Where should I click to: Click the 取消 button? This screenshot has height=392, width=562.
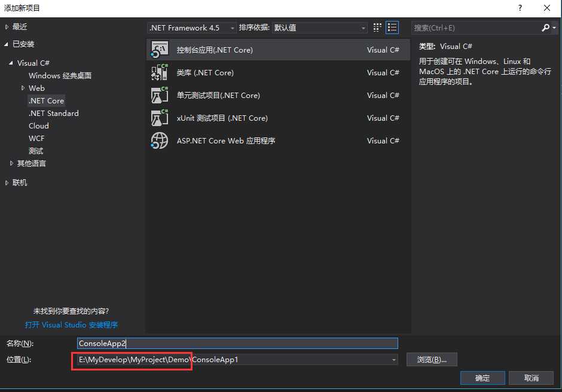531,378
